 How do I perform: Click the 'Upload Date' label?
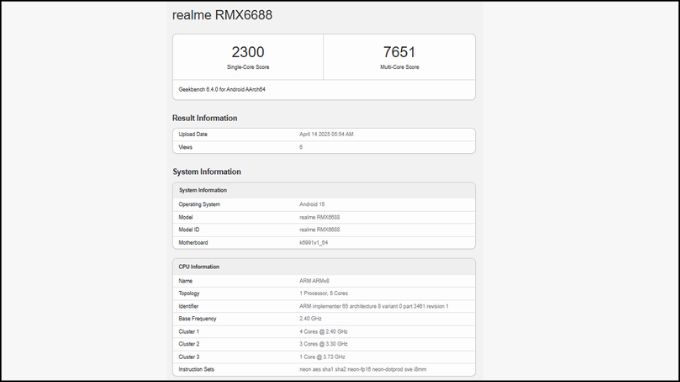[193, 134]
